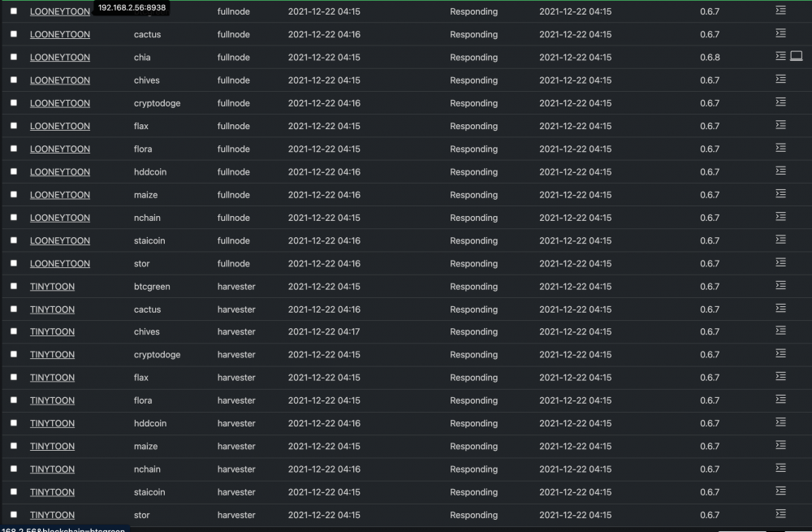Follow LOONEYTOON link in cryptodoge fullnode row
Image resolution: width=812 pixels, height=532 pixels.
(x=60, y=103)
